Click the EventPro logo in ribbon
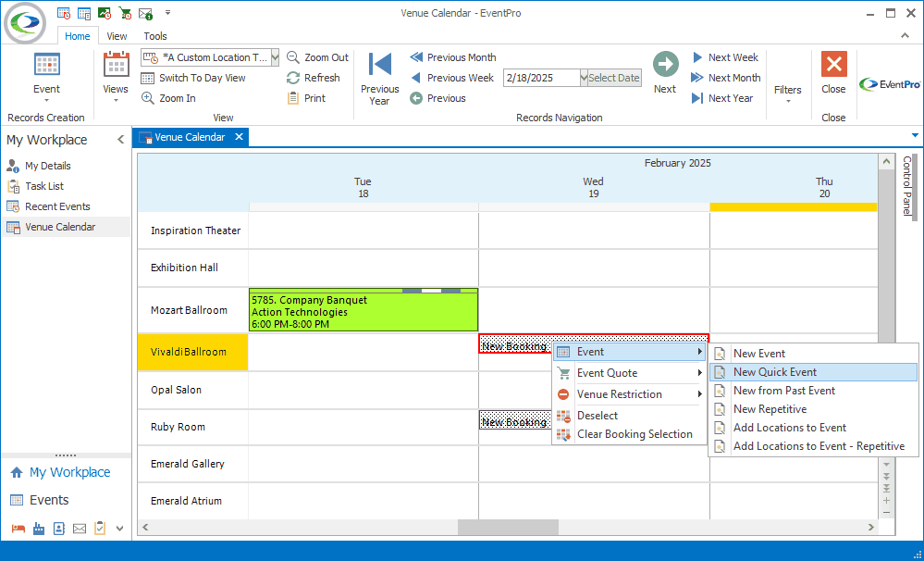The width and height of the screenshot is (924, 561). pyautogui.click(x=890, y=84)
